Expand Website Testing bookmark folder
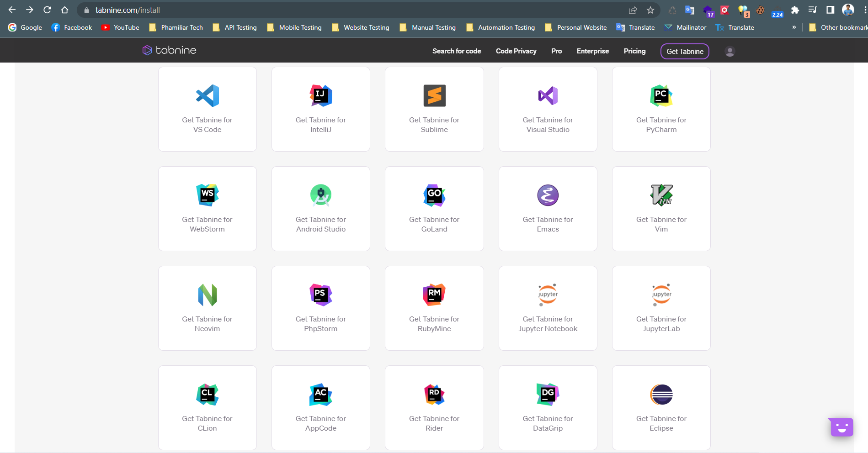 coord(361,27)
